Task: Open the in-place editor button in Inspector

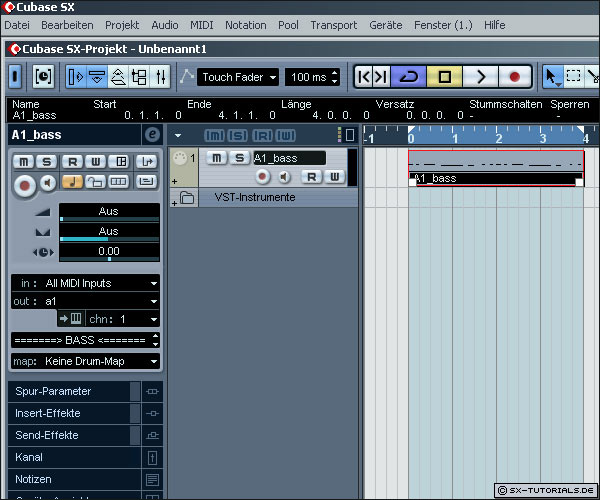Action: coord(121,162)
